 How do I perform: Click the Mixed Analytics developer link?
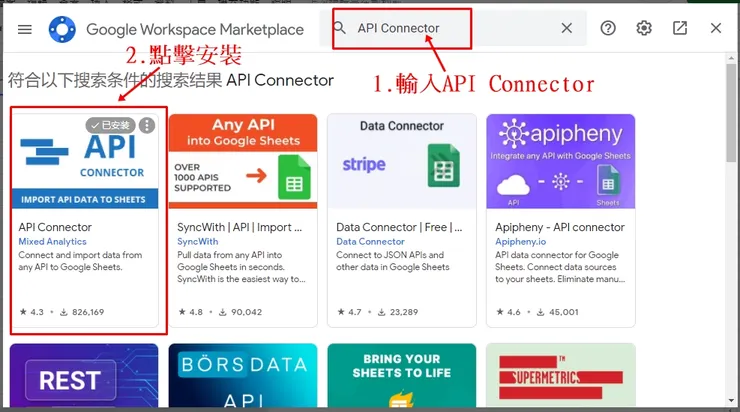click(52, 241)
